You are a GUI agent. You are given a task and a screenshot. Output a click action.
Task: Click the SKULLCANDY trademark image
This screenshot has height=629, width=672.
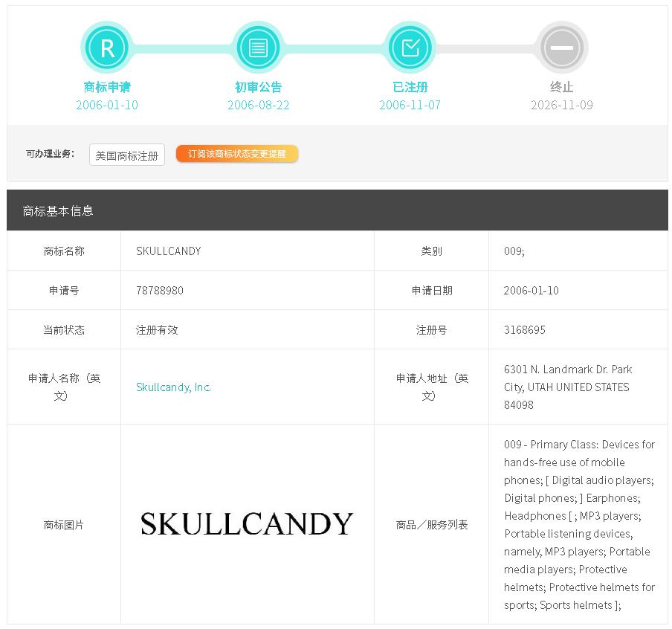coord(247,524)
